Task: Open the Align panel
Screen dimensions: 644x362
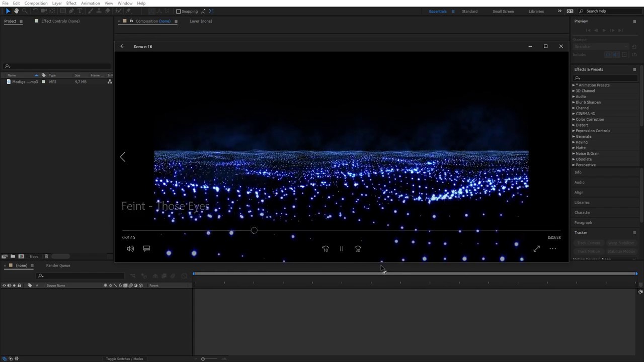Action: point(579,192)
